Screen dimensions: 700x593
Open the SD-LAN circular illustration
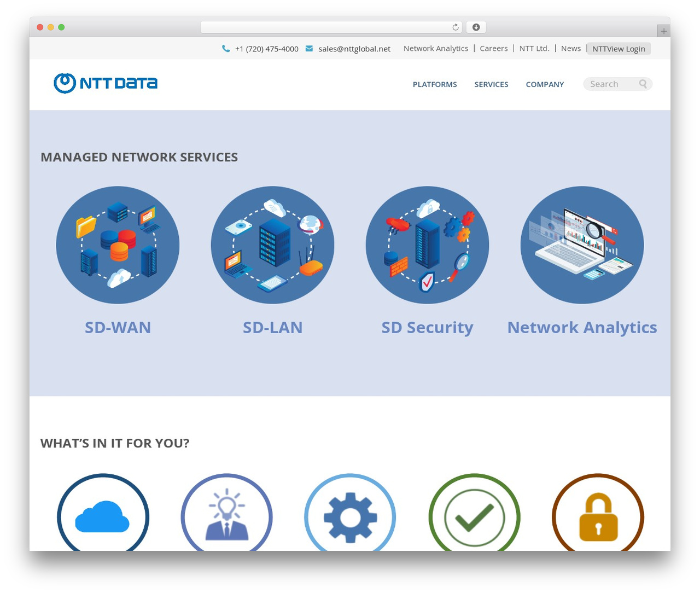tap(272, 245)
